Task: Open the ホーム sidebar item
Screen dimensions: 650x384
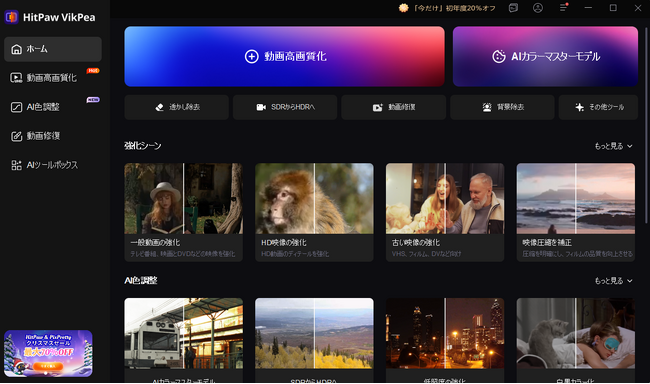Action: point(53,49)
